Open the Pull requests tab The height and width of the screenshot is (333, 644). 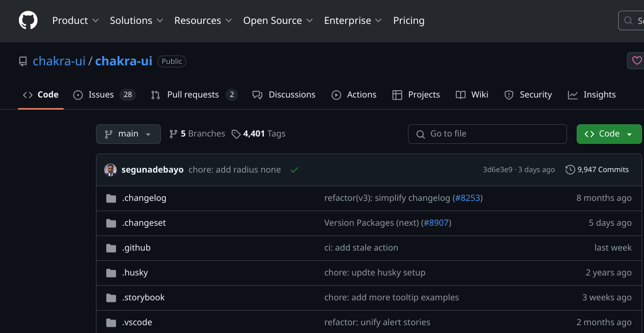click(x=193, y=95)
